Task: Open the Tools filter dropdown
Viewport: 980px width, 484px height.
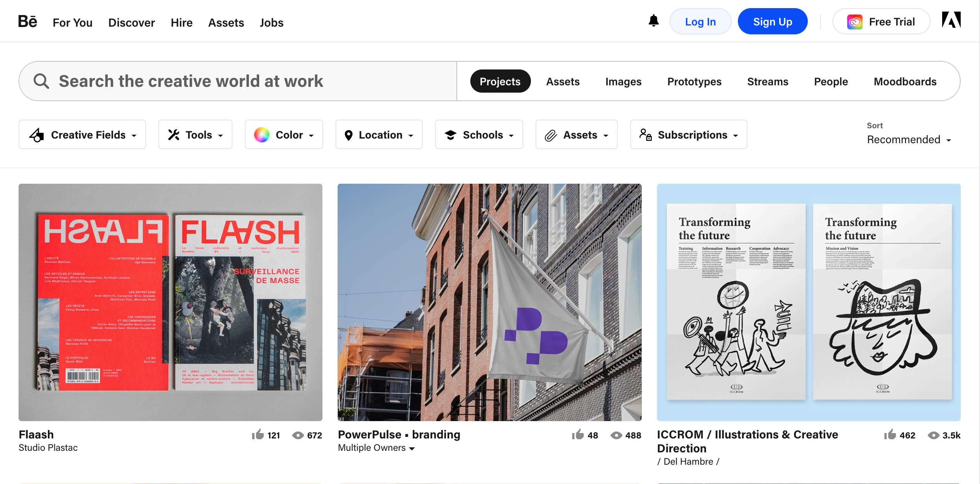Action: [x=195, y=135]
